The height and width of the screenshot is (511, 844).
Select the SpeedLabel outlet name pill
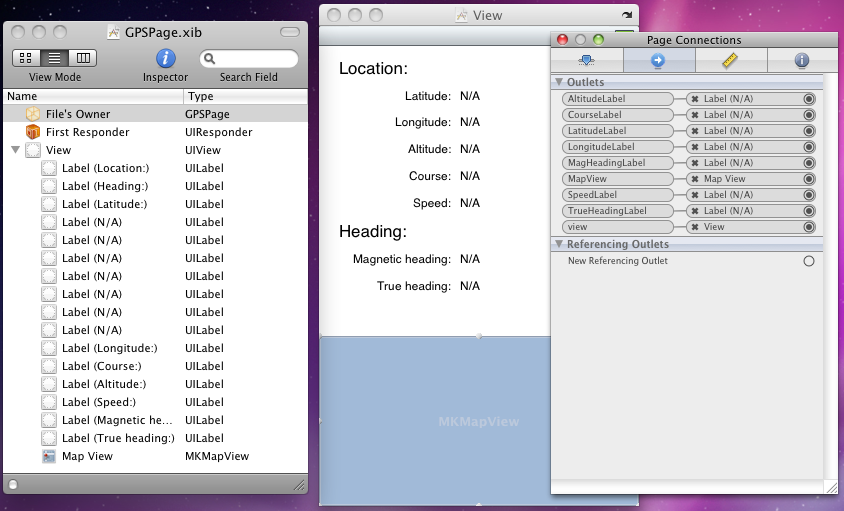(x=617, y=195)
